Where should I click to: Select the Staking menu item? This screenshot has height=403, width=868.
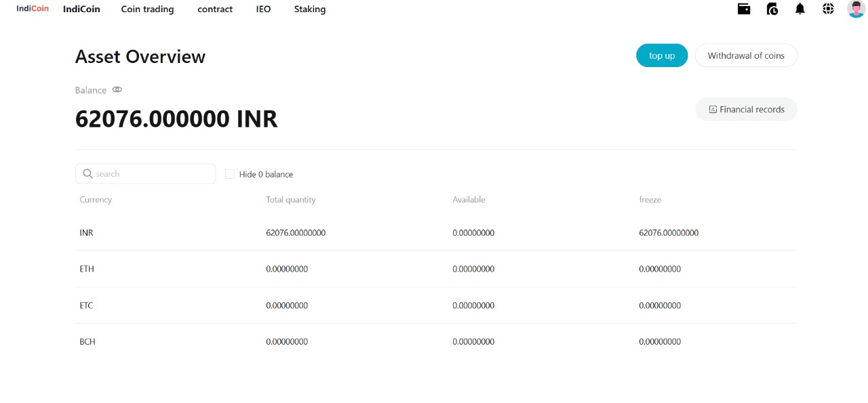tap(310, 9)
